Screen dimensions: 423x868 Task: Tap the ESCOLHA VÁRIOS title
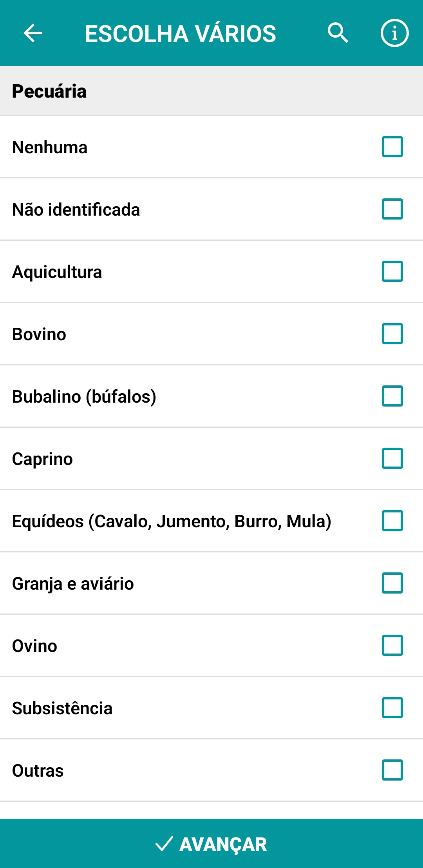181,34
